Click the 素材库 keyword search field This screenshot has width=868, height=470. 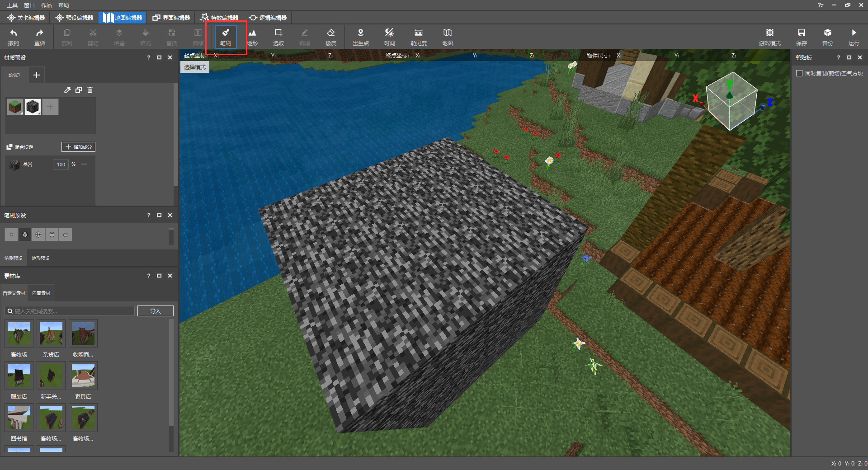coord(70,311)
